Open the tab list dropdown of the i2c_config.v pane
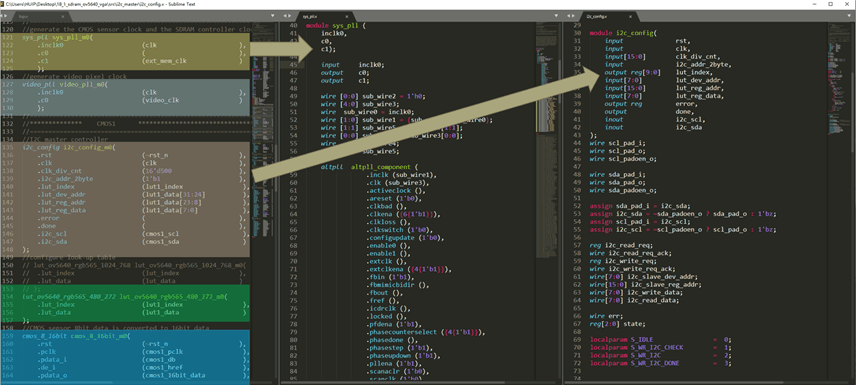 click(x=849, y=16)
